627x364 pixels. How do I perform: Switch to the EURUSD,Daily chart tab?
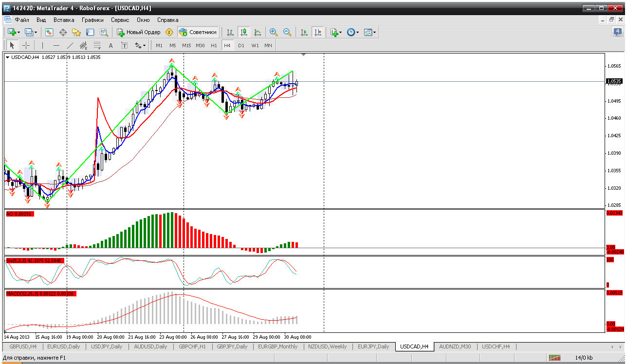(64, 346)
